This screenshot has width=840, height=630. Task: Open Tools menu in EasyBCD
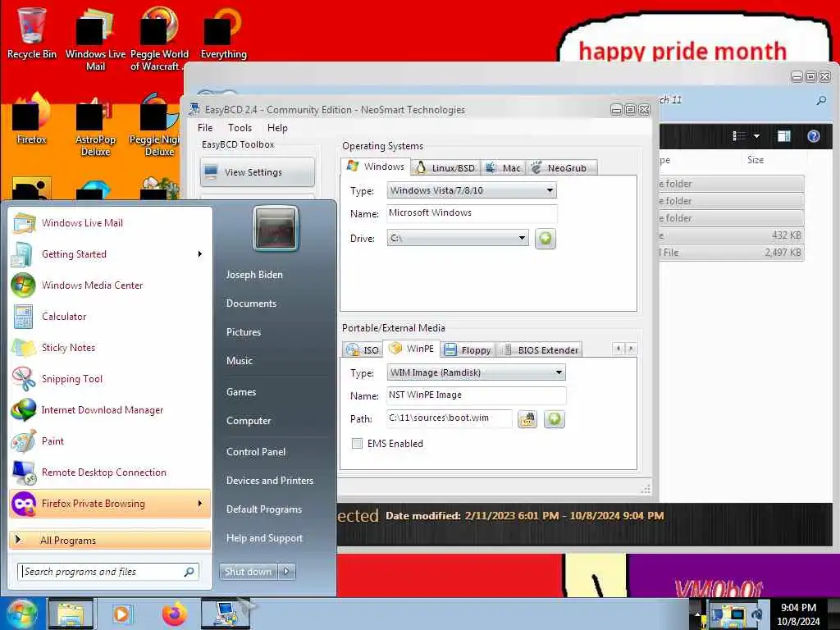coord(240,127)
